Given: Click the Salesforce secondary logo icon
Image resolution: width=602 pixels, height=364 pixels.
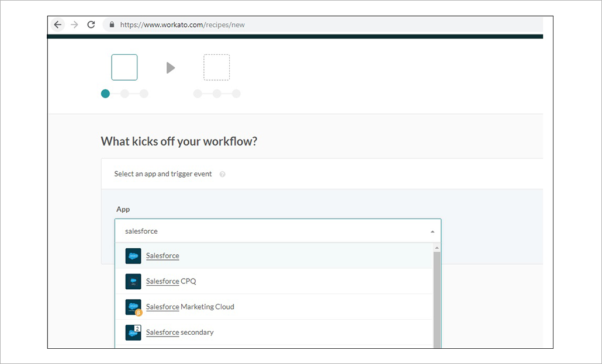Looking at the screenshot, I should pyautogui.click(x=133, y=332).
